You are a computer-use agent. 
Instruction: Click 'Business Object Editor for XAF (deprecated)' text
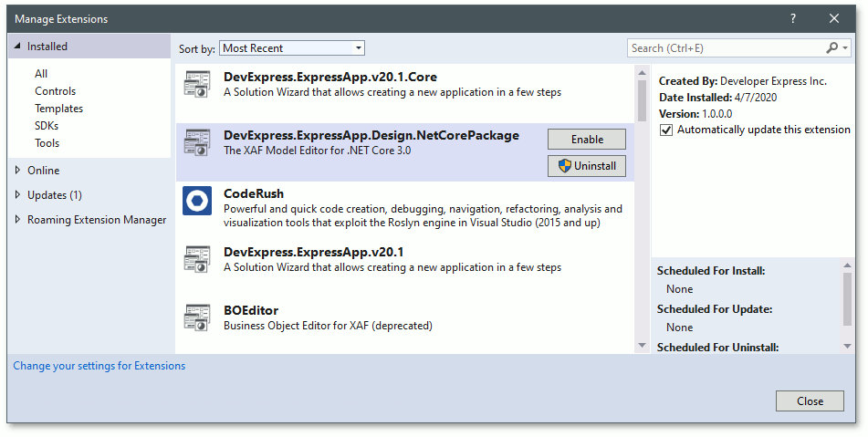click(x=328, y=326)
